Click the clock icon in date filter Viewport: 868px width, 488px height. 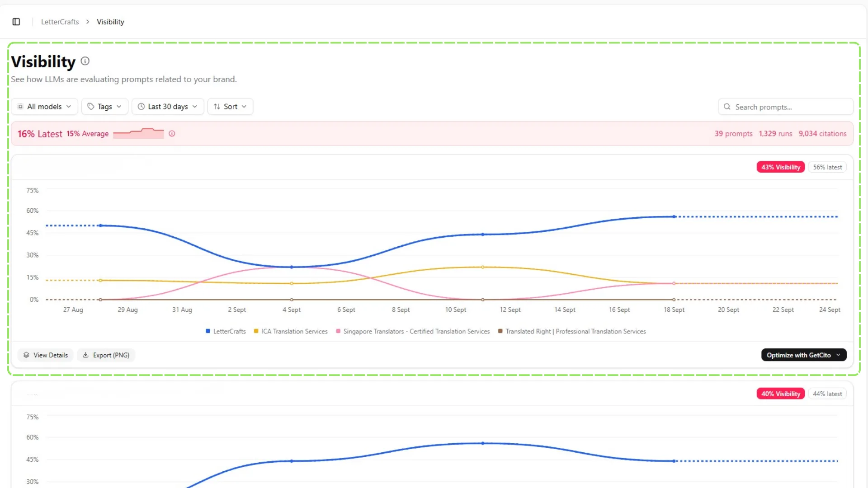pyautogui.click(x=141, y=107)
